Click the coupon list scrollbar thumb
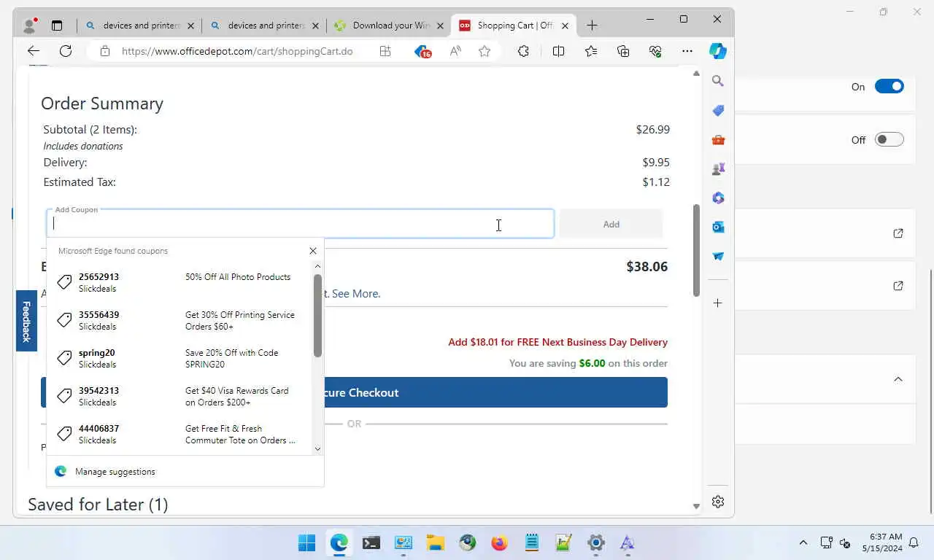934x560 pixels. point(317,315)
